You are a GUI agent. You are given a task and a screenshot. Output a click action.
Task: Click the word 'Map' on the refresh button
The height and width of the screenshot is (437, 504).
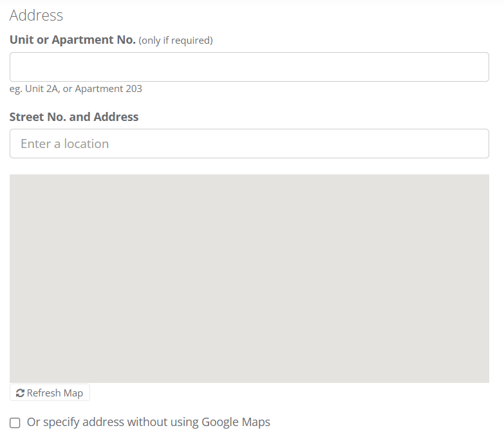(x=73, y=393)
